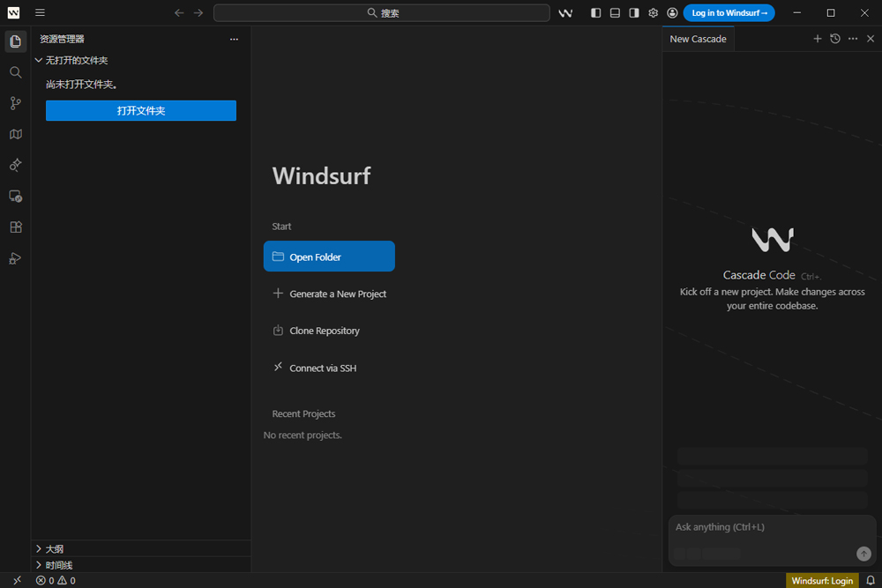Click the send arrow button in Cascade

point(863,554)
